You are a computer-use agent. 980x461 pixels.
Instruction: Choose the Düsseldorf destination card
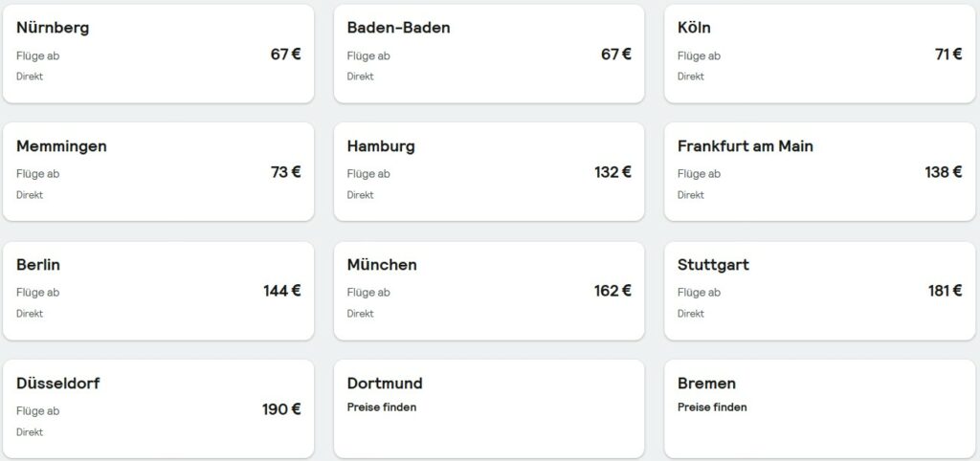tap(158, 409)
